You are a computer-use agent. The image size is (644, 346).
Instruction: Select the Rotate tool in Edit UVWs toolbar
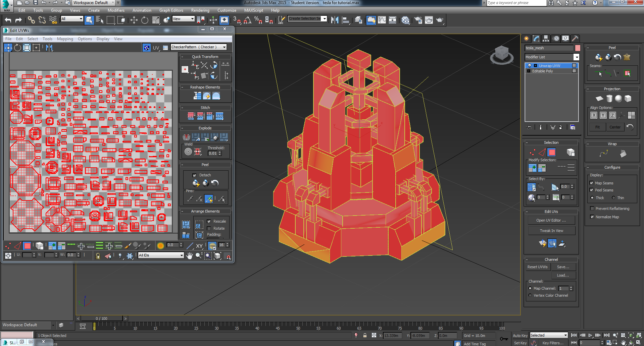point(17,48)
